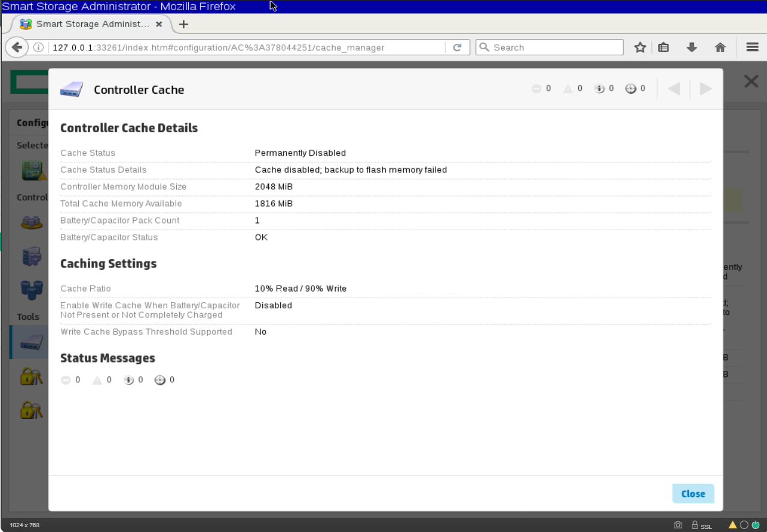The width and height of the screenshot is (767, 532).
Task: Click 'Write Cache Bypass Threshold Supported' label
Action: (146, 332)
